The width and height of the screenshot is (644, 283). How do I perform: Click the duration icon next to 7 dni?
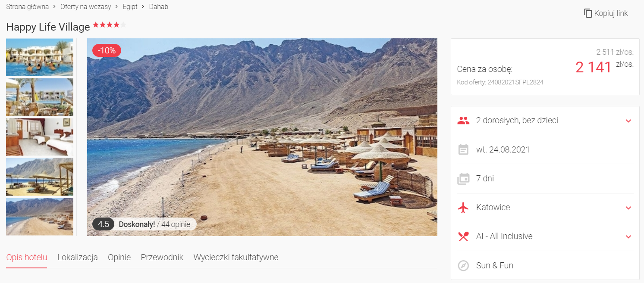[x=463, y=178]
